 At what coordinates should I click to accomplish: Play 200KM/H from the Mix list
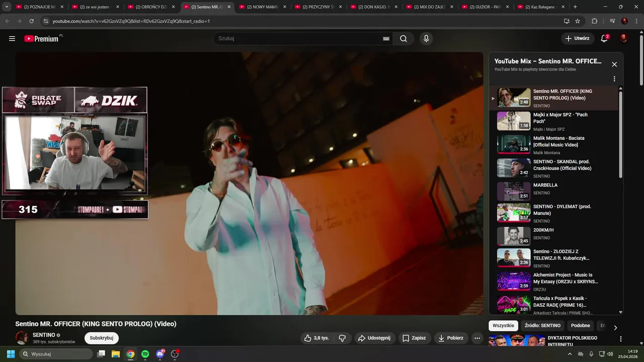pos(553,236)
